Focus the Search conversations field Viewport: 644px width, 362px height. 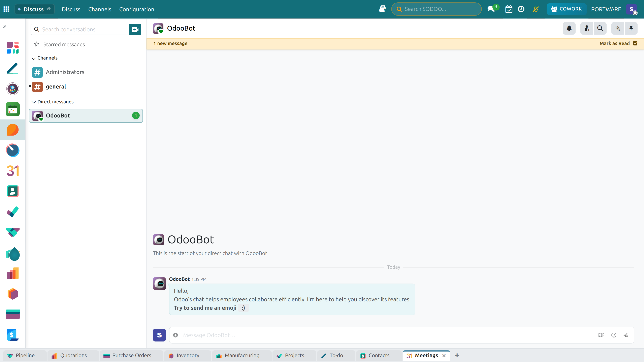[80, 30]
